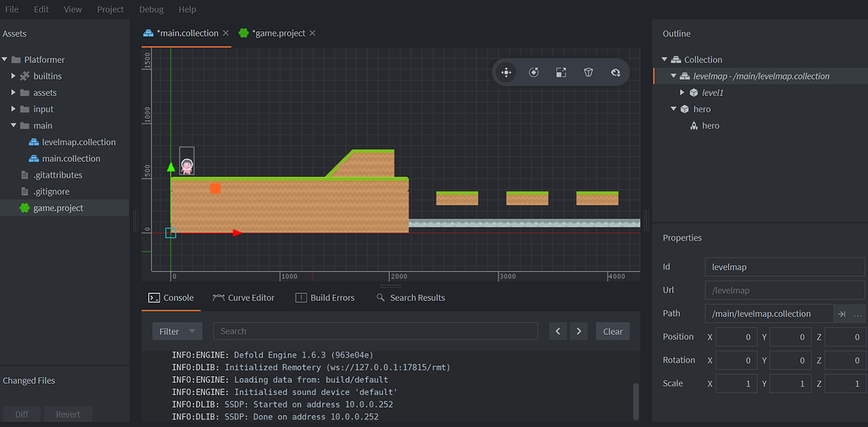
Task: Close the main.collection tab
Action: [225, 33]
